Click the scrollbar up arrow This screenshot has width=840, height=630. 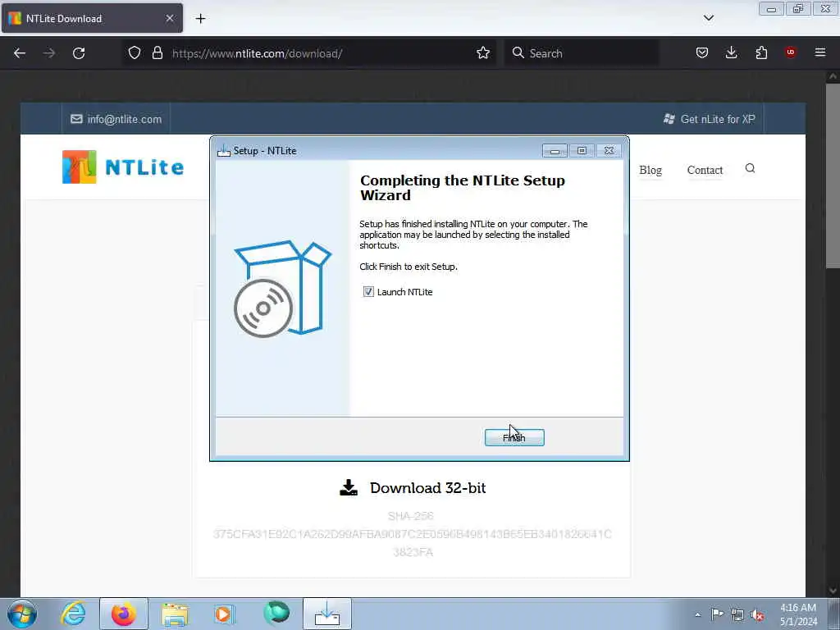coord(833,76)
